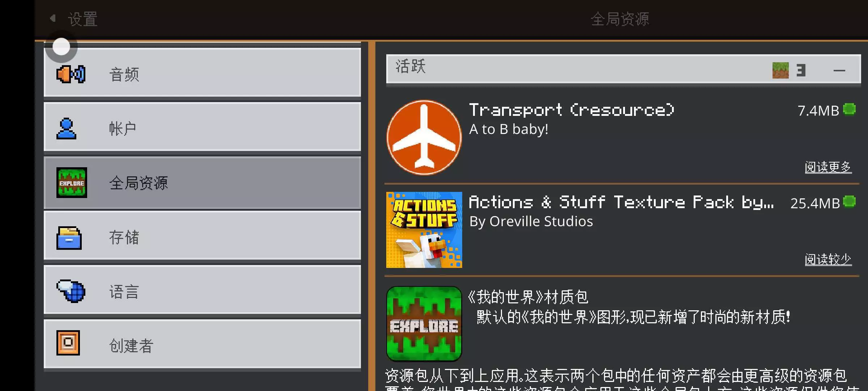Click the storage file box icon
868x391 pixels.
[x=69, y=237]
